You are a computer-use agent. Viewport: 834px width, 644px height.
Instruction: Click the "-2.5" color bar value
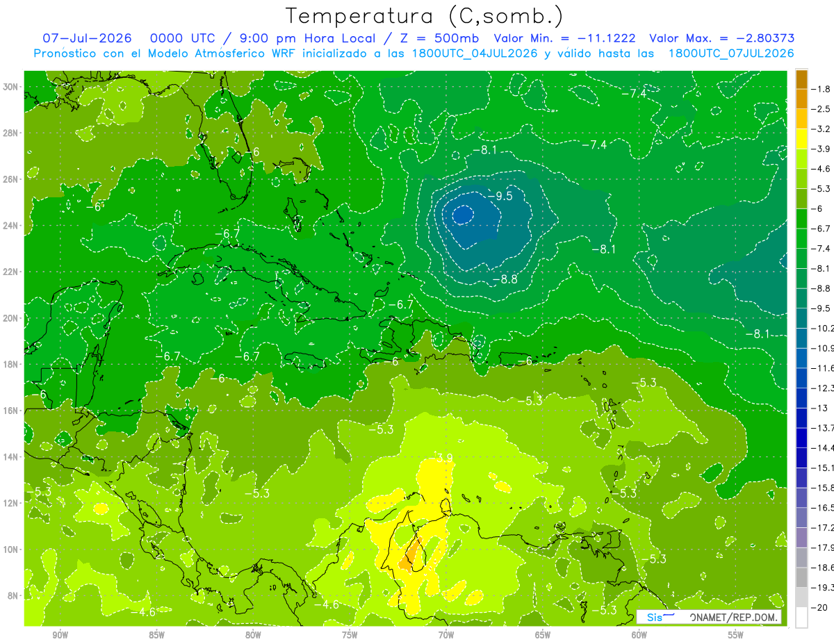[x=821, y=109]
